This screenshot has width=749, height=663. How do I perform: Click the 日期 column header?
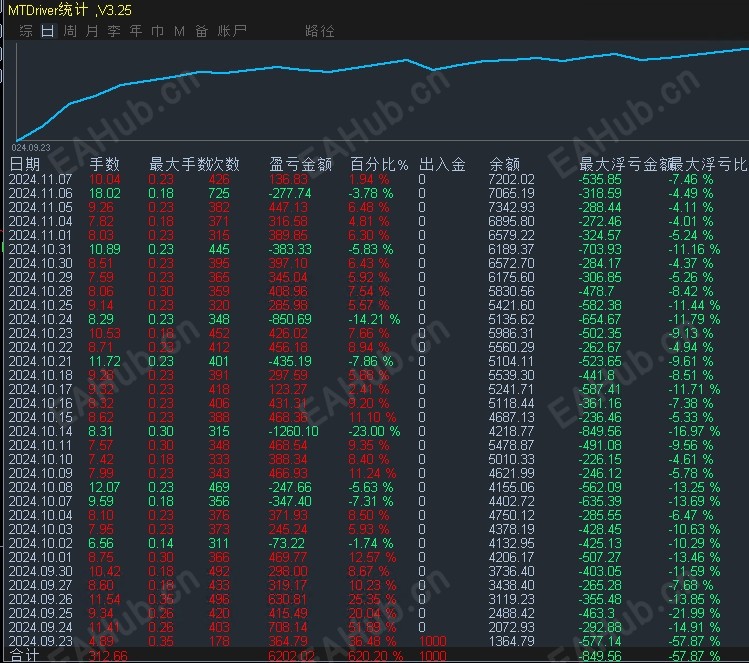pyautogui.click(x=25, y=164)
